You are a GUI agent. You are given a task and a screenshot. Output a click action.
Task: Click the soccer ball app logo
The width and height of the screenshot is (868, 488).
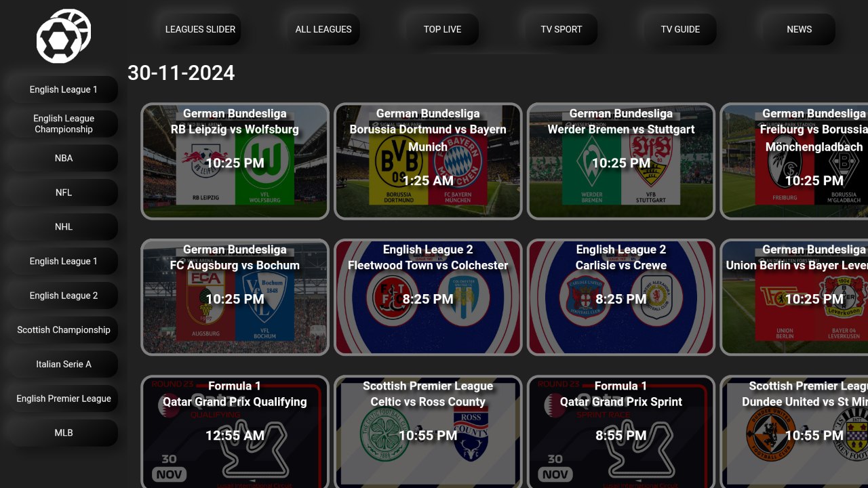point(64,36)
